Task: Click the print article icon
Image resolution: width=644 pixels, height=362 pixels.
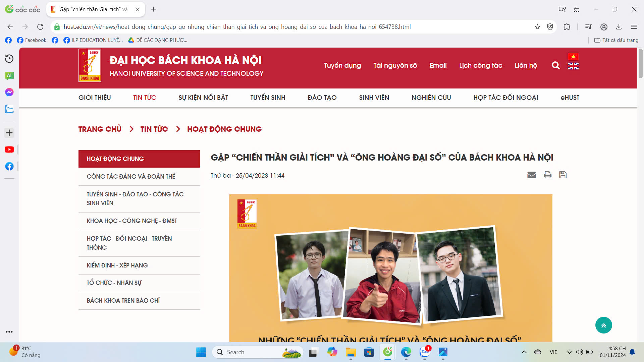Action: pos(547,175)
